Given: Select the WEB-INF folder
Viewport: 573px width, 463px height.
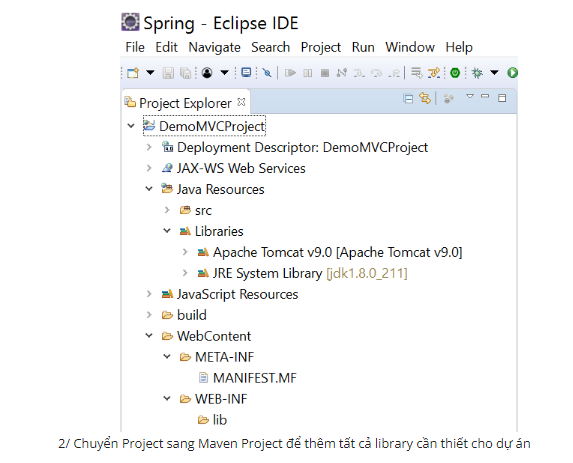Looking at the screenshot, I should [x=213, y=399].
